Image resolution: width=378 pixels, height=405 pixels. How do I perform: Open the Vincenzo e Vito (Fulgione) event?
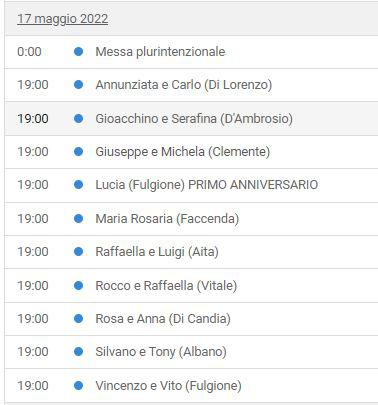pos(168,386)
